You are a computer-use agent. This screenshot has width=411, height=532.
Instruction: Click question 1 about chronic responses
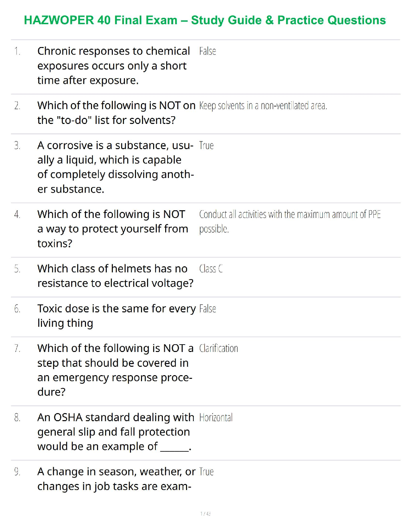[113, 66]
